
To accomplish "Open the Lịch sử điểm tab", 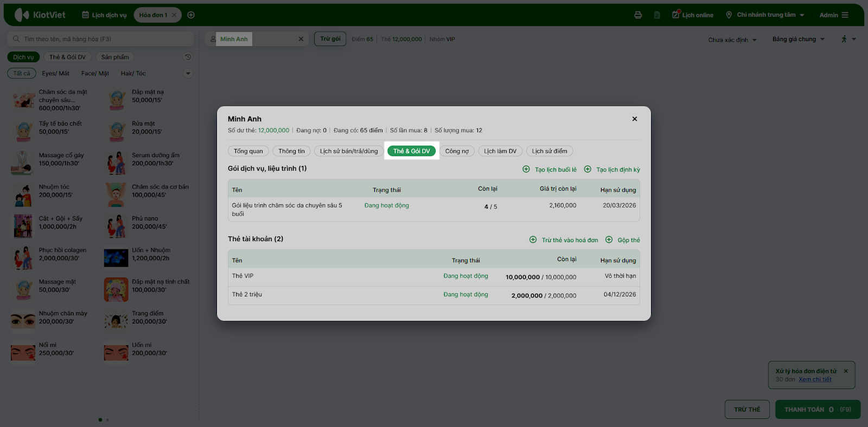I will pos(550,151).
